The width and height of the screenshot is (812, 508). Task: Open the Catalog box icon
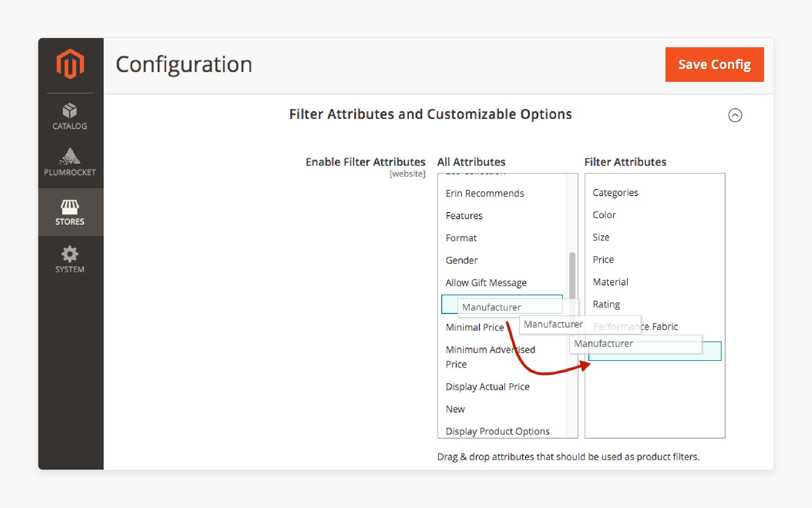[x=70, y=110]
